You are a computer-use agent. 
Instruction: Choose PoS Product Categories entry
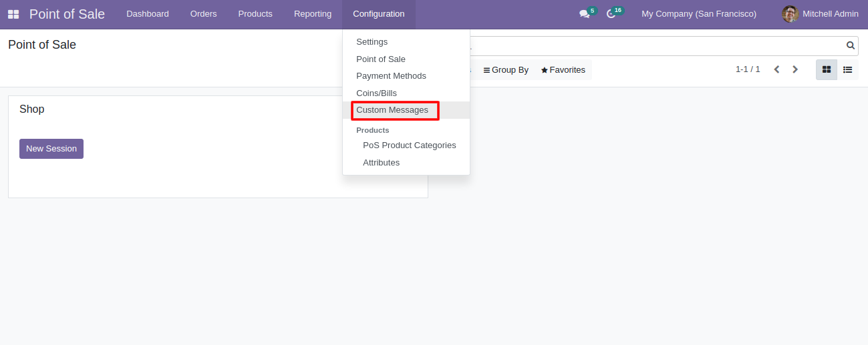tap(409, 145)
